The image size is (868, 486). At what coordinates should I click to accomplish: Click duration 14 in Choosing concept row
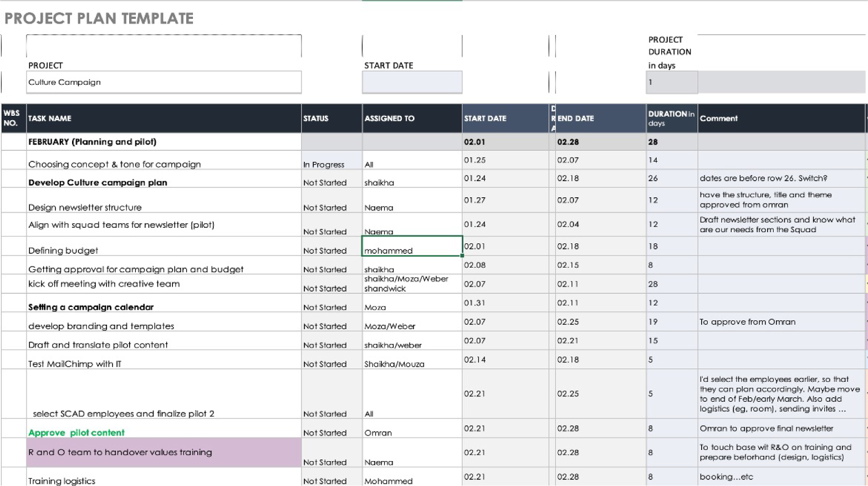coord(672,160)
